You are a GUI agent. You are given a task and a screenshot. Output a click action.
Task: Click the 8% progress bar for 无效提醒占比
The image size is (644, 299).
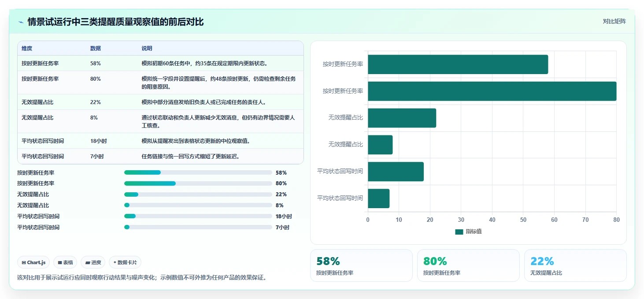198,205
